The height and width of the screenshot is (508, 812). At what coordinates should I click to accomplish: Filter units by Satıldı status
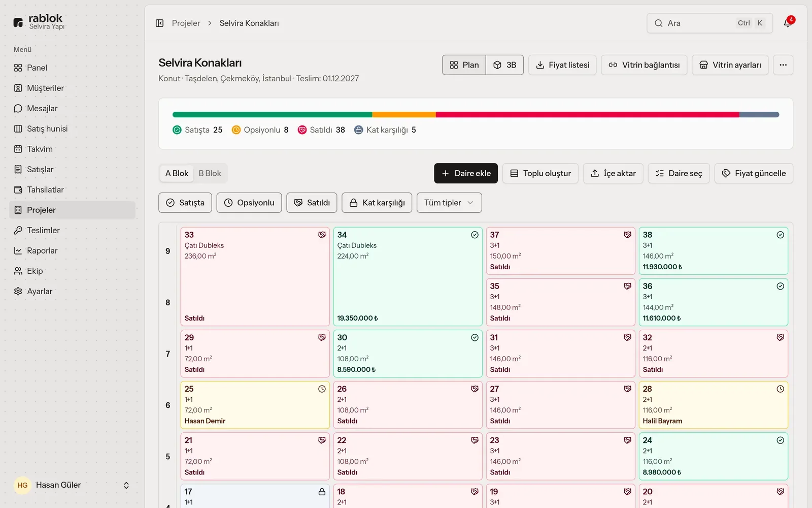tap(312, 203)
